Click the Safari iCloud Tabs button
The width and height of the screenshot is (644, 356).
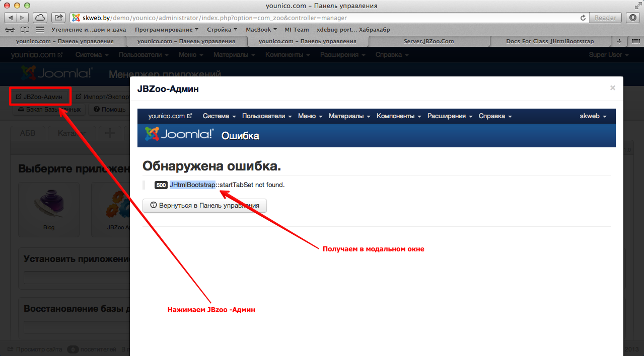pyautogui.click(x=40, y=18)
